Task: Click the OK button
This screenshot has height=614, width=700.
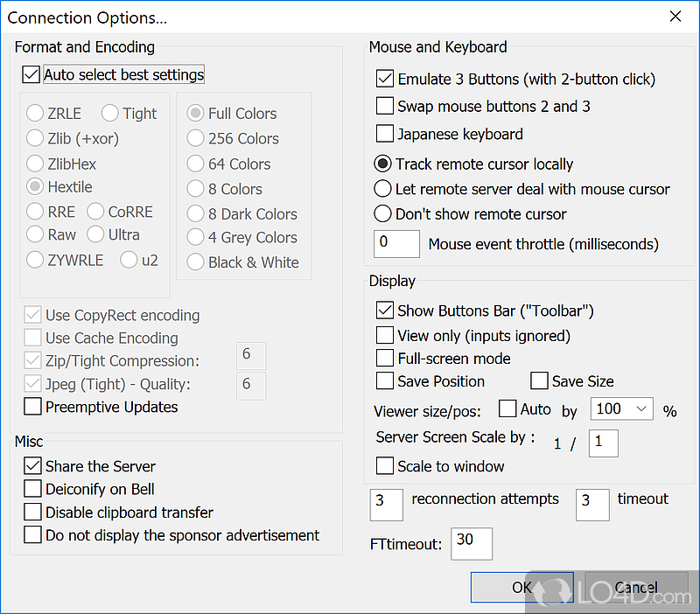Action: coord(521,587)
